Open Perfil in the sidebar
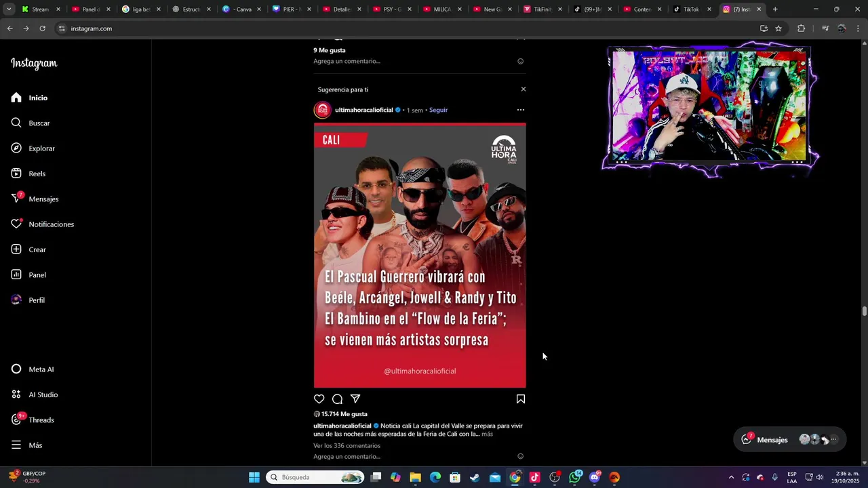868x488 pixels. (28, 300)
